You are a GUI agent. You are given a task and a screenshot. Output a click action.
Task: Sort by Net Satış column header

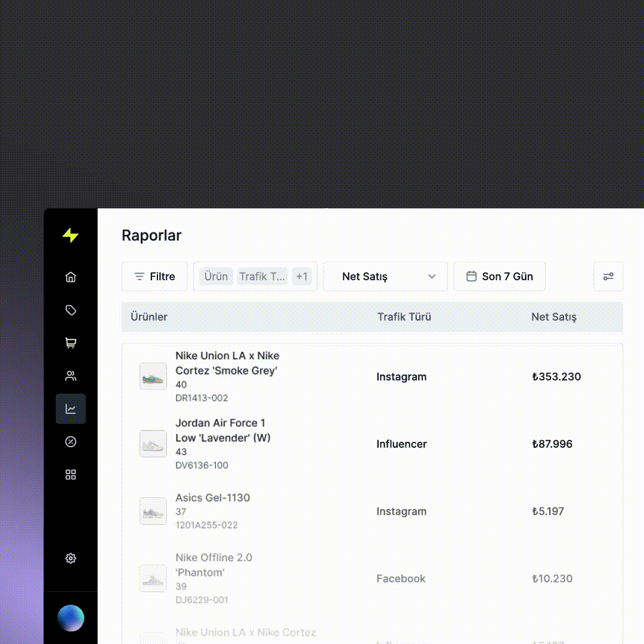coord(554,317)
